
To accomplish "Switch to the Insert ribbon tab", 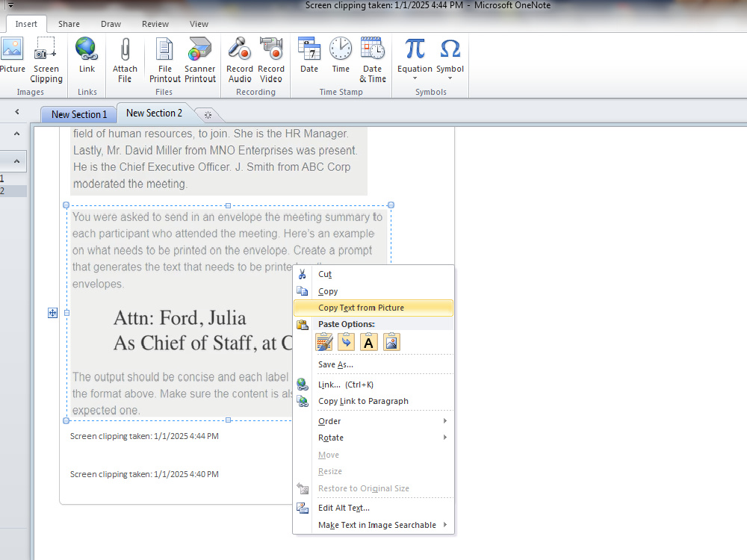I will click(x=26, y=24).
